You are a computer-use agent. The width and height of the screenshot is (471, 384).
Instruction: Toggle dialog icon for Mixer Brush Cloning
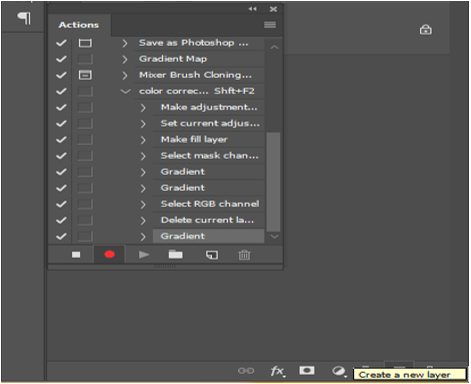point(85,75)
